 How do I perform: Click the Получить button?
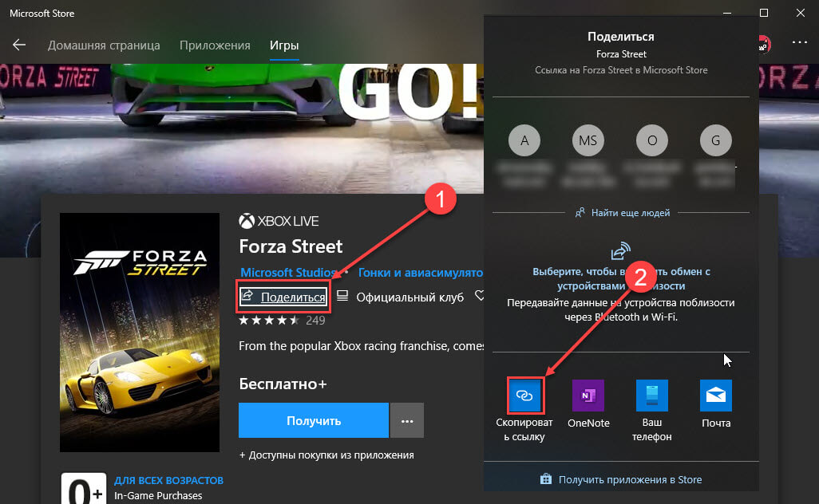coord(314,420)
